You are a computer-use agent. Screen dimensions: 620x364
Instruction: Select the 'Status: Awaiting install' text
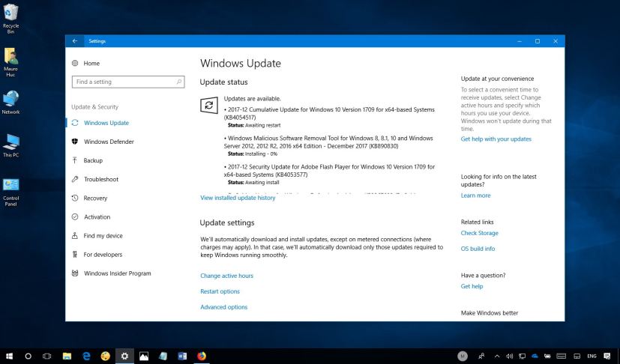[x=253, y=183]
